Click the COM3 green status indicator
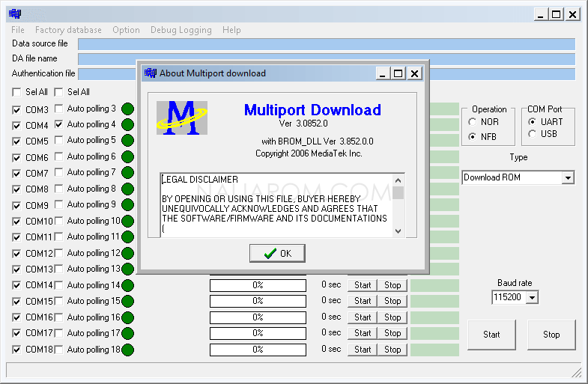 tap(127, 109)
